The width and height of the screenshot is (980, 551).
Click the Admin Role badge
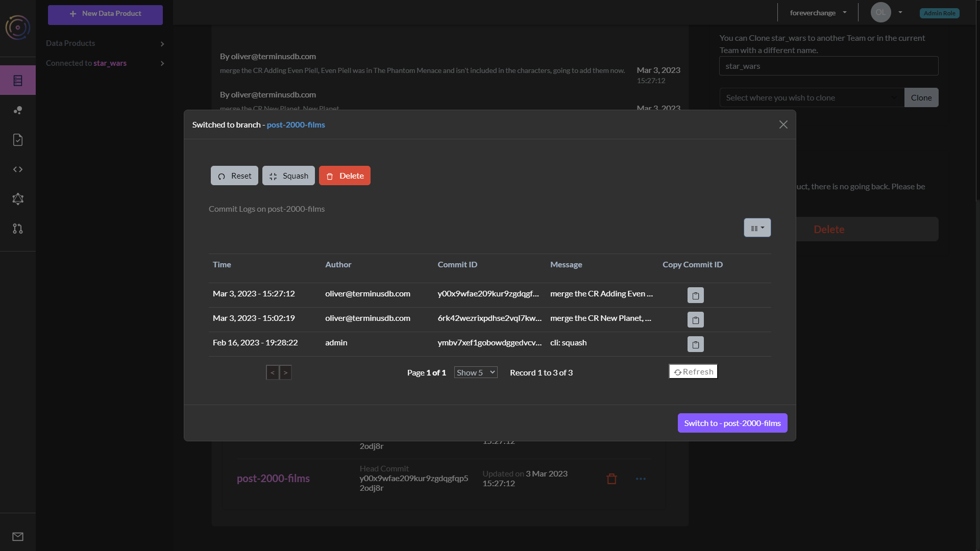tap(939, 13)
